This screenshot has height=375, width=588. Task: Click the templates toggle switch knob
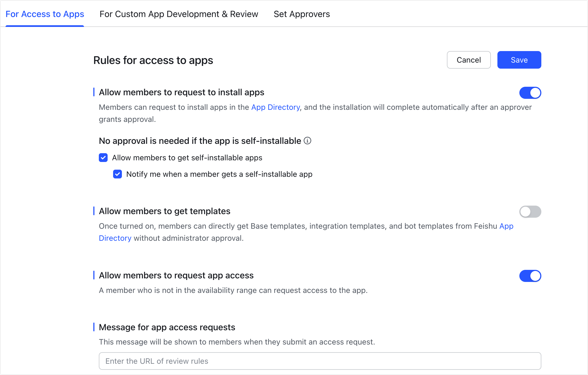(x=526, y=212)
